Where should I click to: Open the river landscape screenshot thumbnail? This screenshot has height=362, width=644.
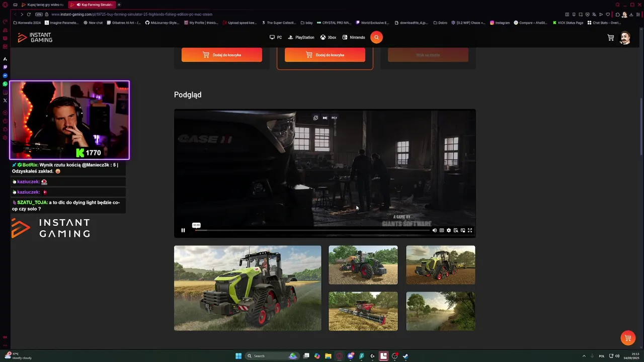(x=441, y=311)
